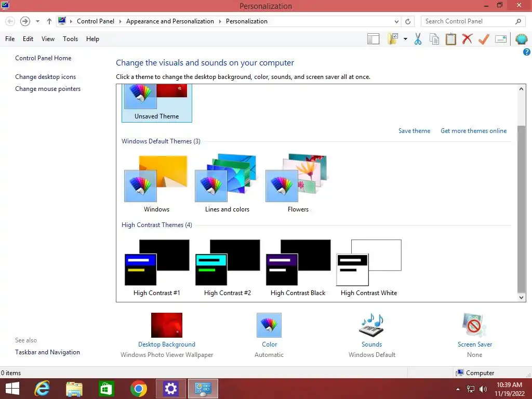Open the File menu
Image resolution: width=532 pixels, height=399 pixels.
tap(10, 39)
